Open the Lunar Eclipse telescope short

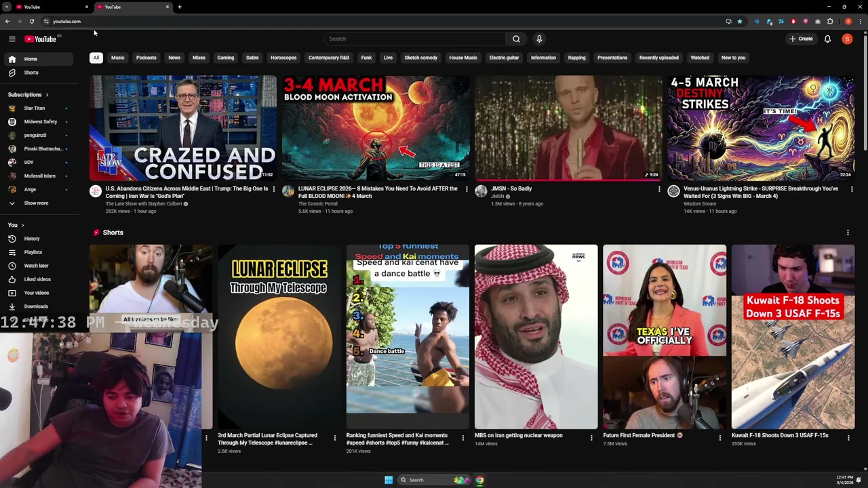tap(279, 337)
